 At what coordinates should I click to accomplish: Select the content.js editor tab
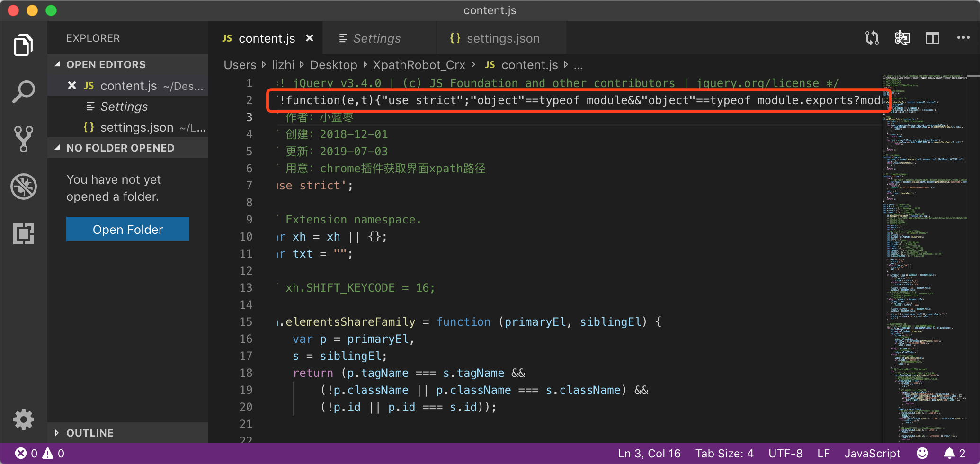coord(266,38)
